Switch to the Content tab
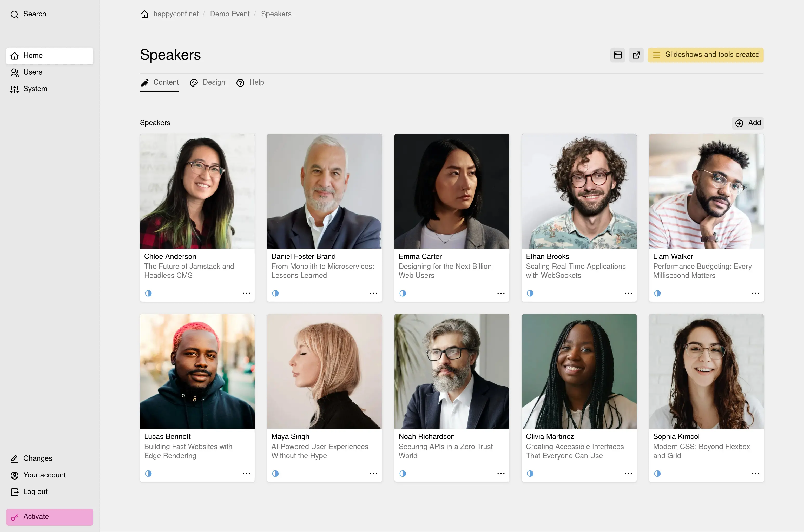The height and width of the screenshot is (532, 804). click(159, 82)
